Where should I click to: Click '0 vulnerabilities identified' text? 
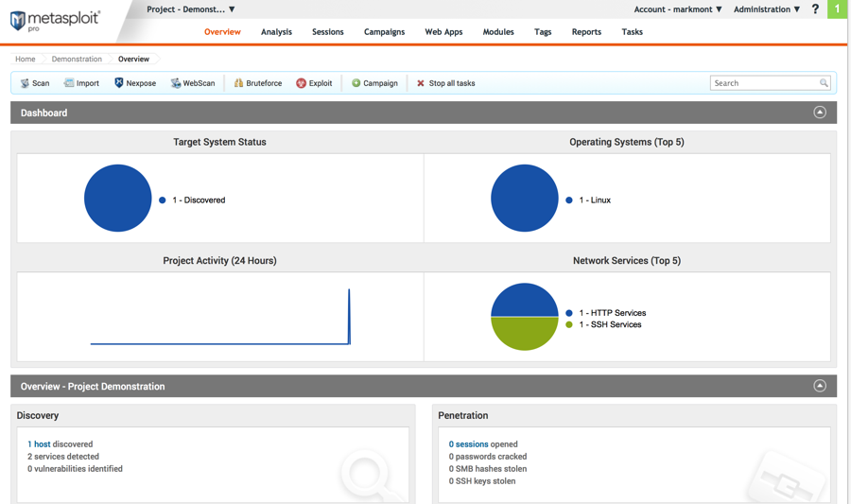tap(75, 468)
